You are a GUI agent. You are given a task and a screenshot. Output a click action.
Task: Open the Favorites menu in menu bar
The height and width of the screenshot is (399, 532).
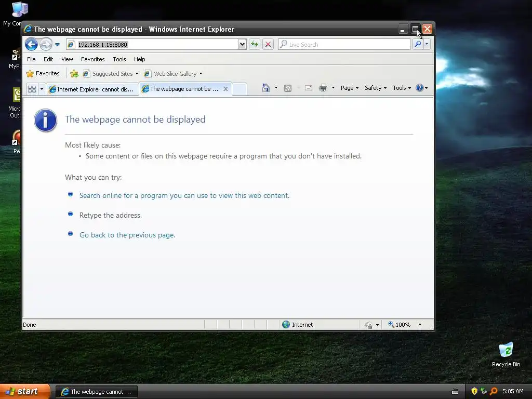coord(92,59)
